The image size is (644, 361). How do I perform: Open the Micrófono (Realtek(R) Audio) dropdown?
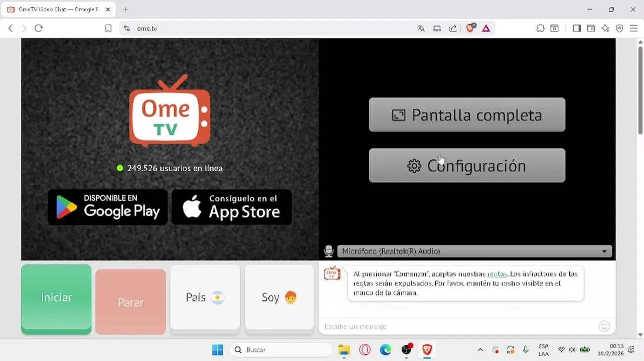(x=474, y=251)
